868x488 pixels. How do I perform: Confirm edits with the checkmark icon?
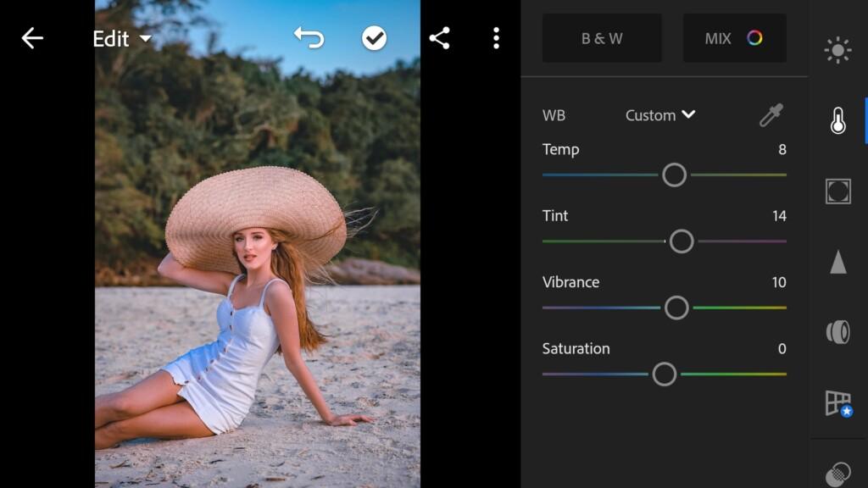(374, 38)
